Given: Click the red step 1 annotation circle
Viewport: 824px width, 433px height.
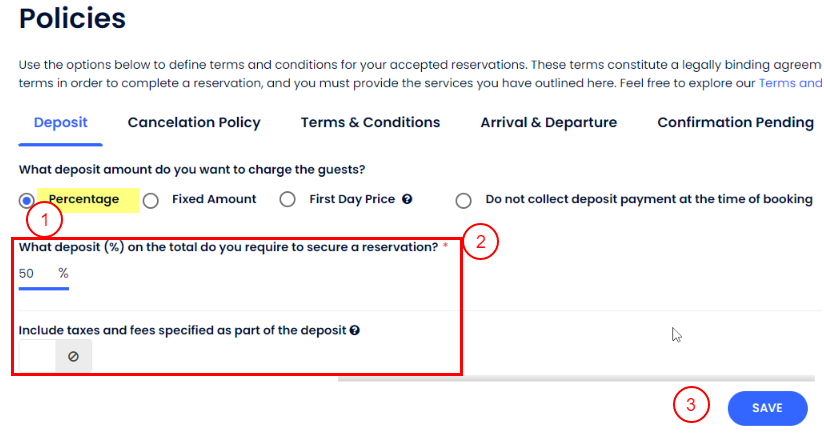Looking at the screenshot, I should (x=44, y=219).
